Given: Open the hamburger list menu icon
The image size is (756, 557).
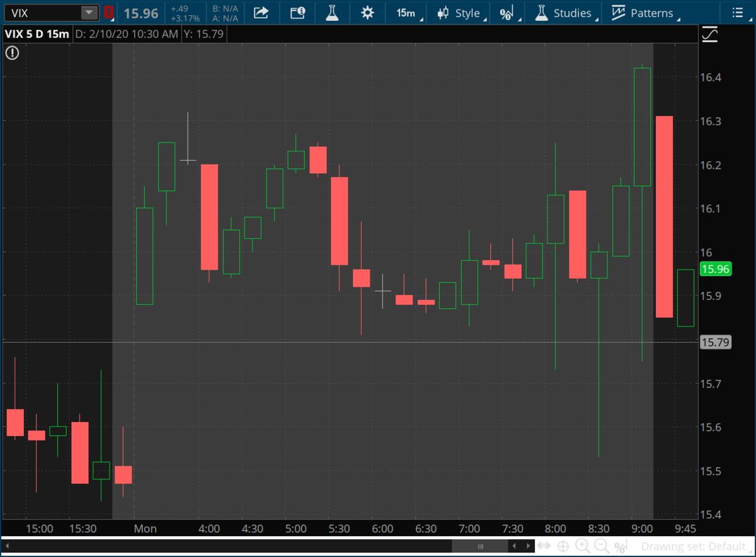Looking at the screenshot, I should pos(738,13).
